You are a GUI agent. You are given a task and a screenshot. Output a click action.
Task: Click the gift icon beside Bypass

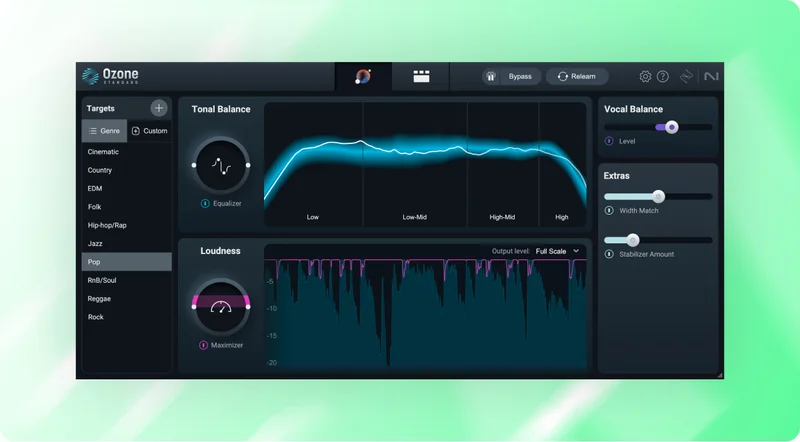(491, 77)
